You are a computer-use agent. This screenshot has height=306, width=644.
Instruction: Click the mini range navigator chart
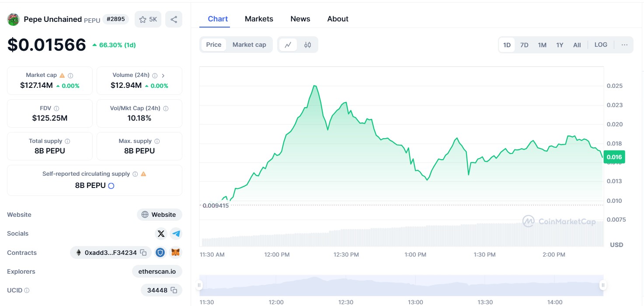(401, 285)
